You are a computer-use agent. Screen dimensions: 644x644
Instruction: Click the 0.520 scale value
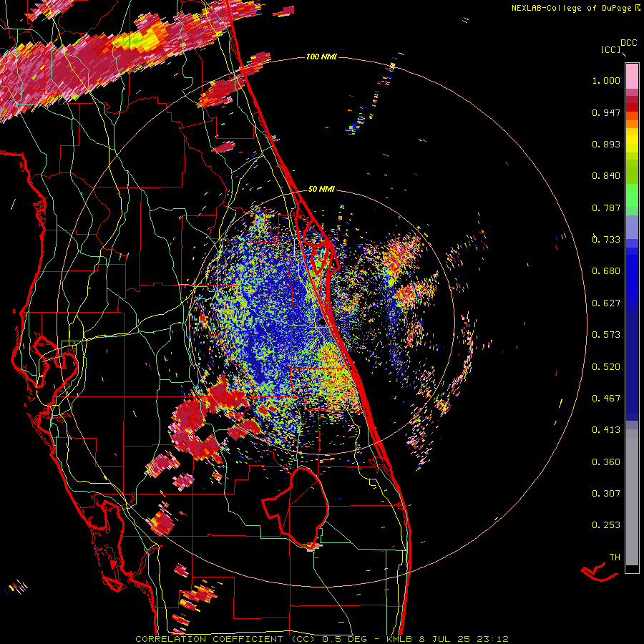606,367
